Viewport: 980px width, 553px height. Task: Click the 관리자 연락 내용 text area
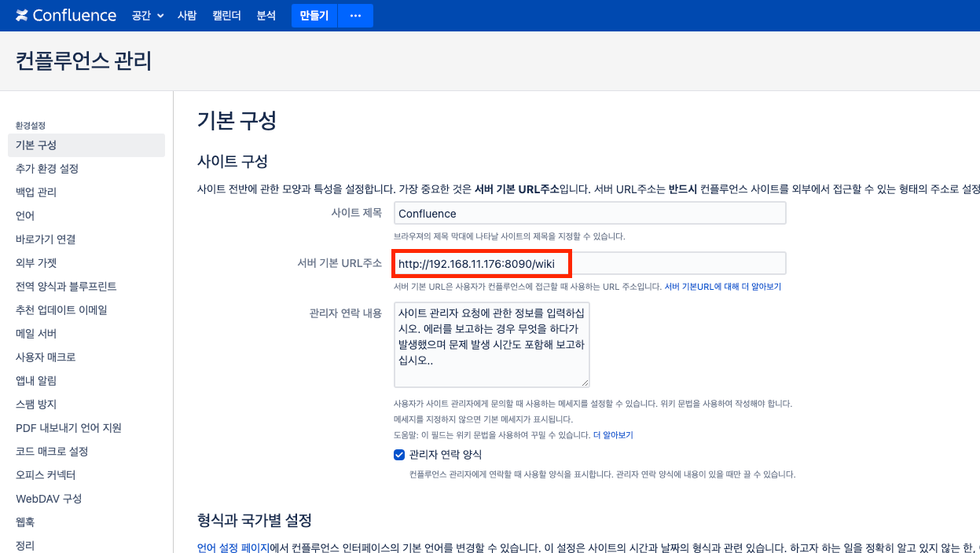(x=492, y=345)
